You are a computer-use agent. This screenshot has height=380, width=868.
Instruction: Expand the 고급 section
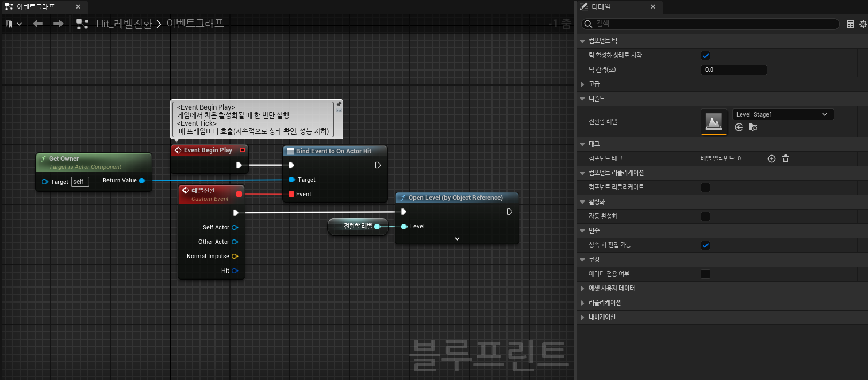582,84
